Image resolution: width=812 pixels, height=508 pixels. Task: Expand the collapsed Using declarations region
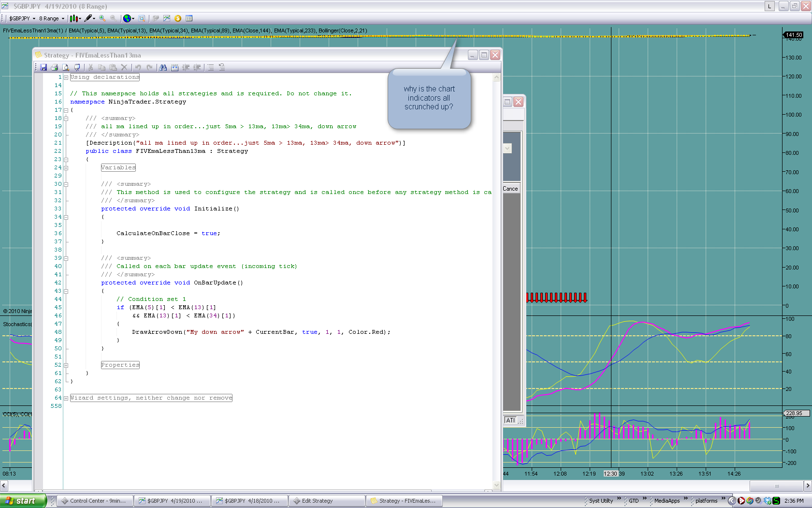pos(66,77)
